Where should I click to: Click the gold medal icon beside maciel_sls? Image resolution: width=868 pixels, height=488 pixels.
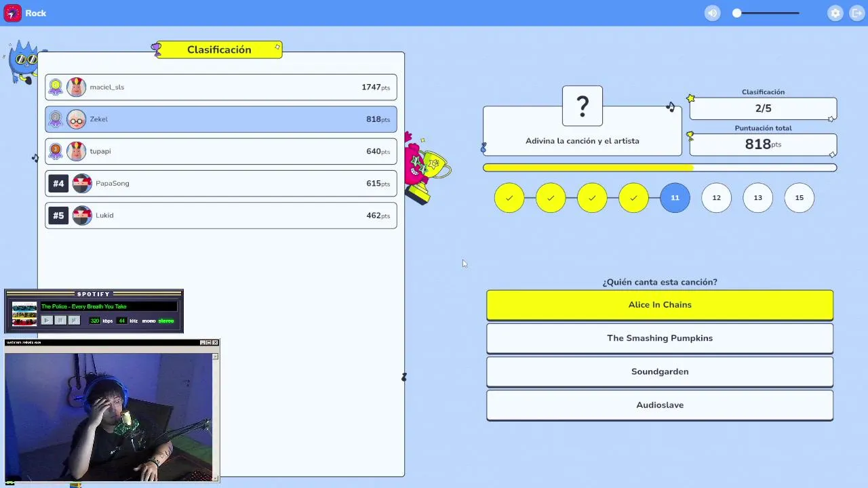pyautogui.click(x=56, y=87)
